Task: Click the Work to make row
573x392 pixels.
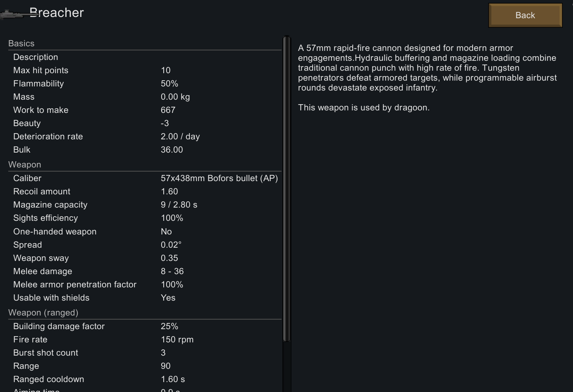Action: (145, 110)
